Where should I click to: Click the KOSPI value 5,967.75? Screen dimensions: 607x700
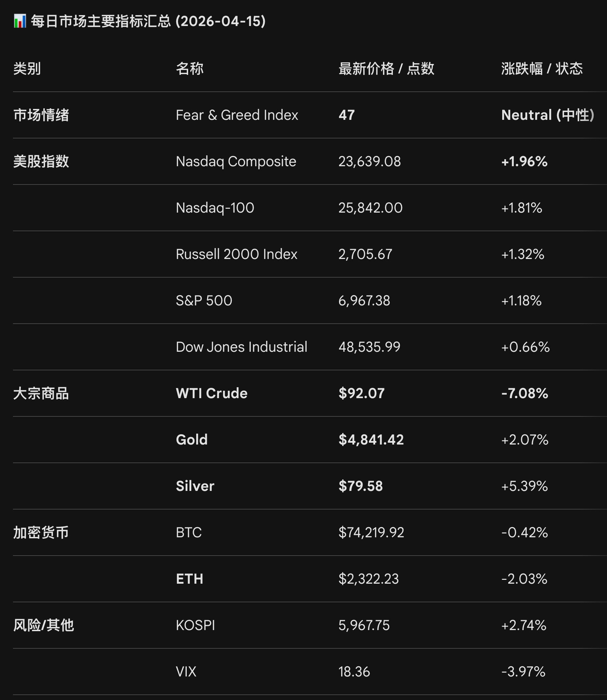point(364,625)
